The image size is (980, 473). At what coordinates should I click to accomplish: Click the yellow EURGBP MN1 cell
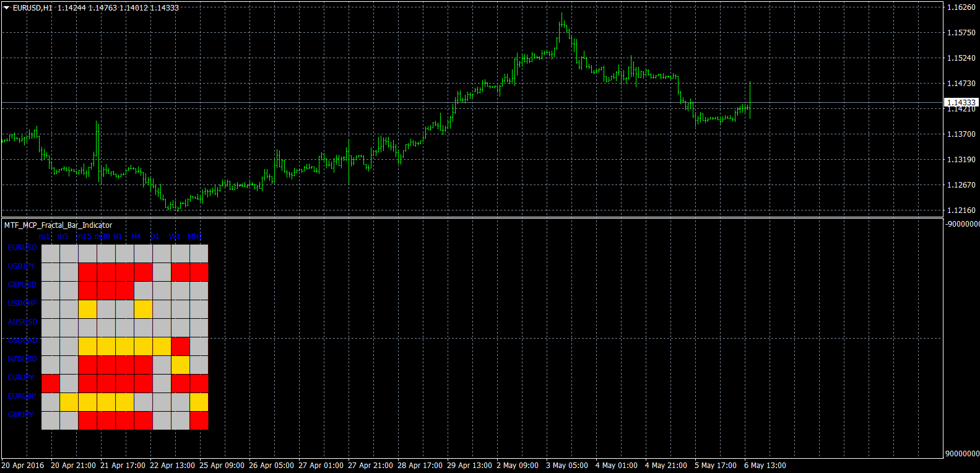coord(199,402)
